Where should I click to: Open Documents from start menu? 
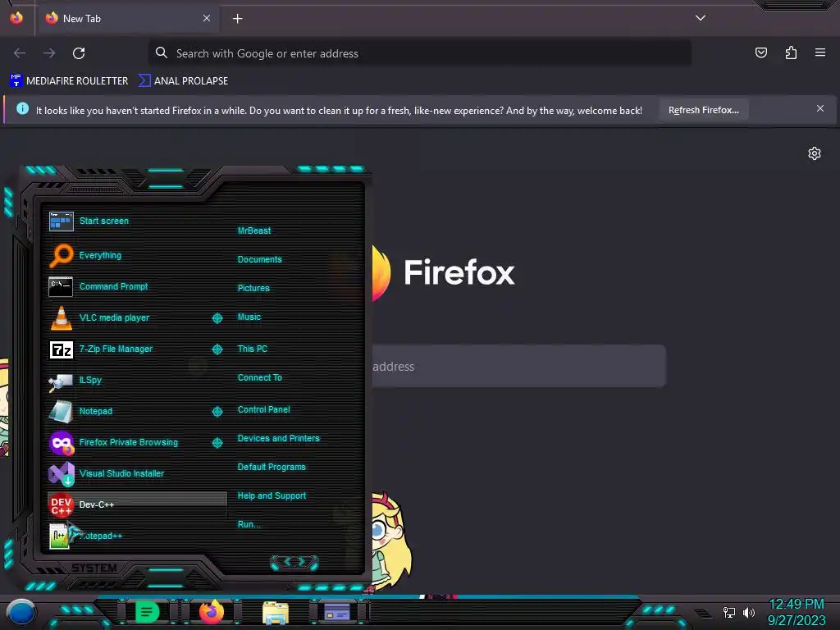pyautogui.click(x=260, y=259)
